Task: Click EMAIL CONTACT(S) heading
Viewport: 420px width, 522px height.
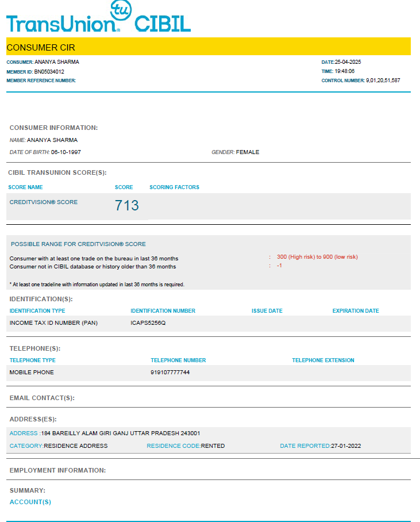Action: [x=42, y=398]
